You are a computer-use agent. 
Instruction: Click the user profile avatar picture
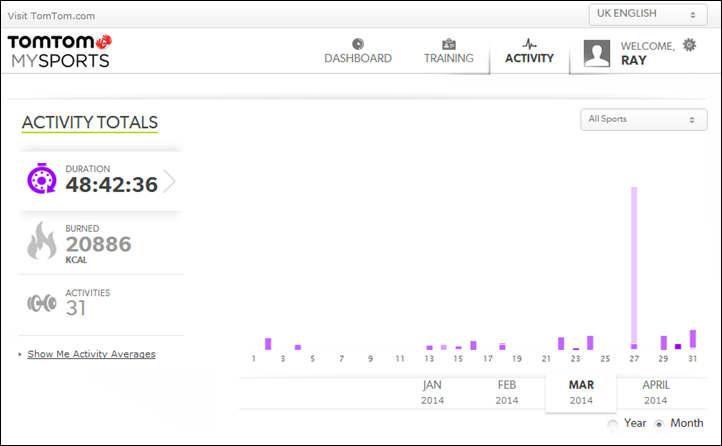[x=597, y=53]
